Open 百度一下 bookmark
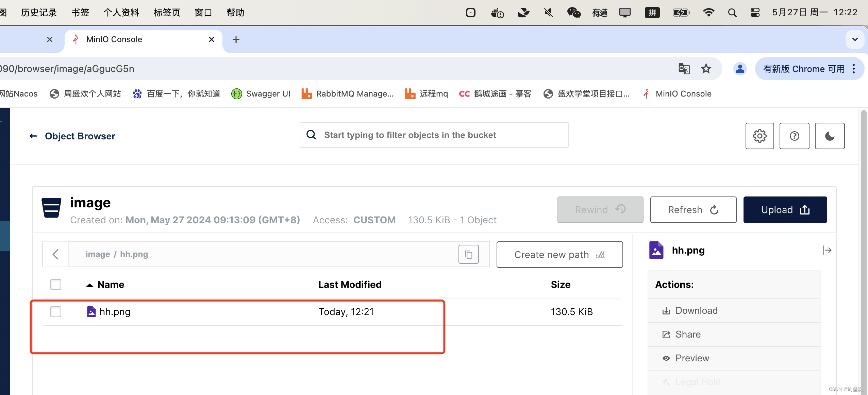Screen dimensions: 868x395 point(176,93)
